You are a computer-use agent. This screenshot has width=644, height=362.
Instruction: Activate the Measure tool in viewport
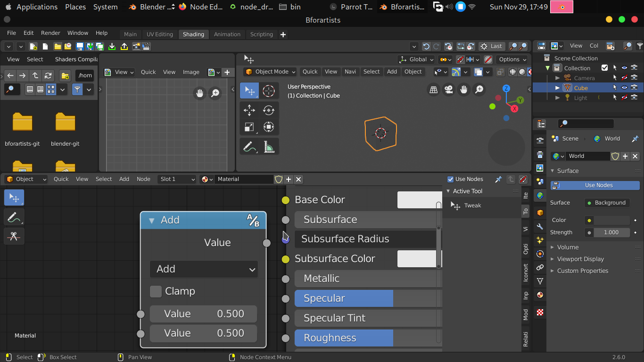269,147
